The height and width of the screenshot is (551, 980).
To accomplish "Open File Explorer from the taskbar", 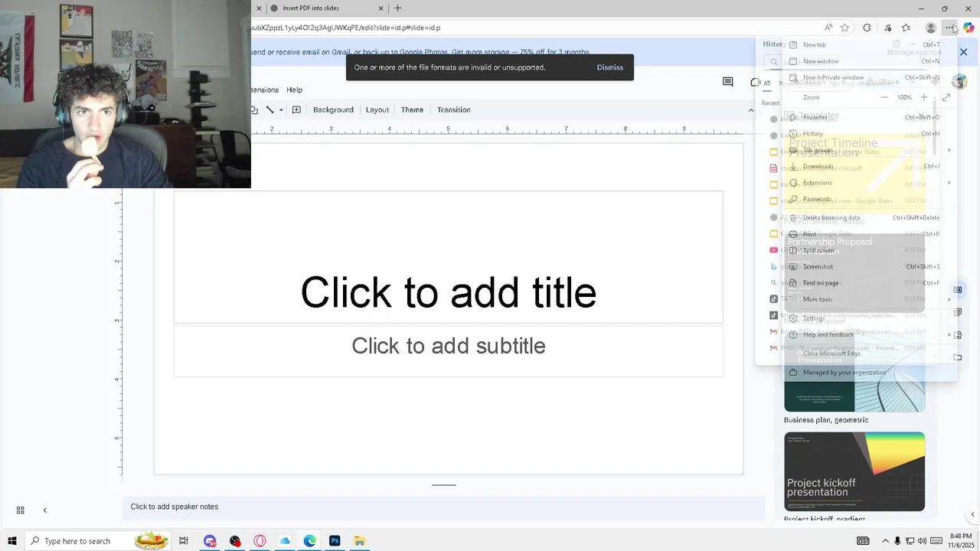I will click(x=359, y=541).
